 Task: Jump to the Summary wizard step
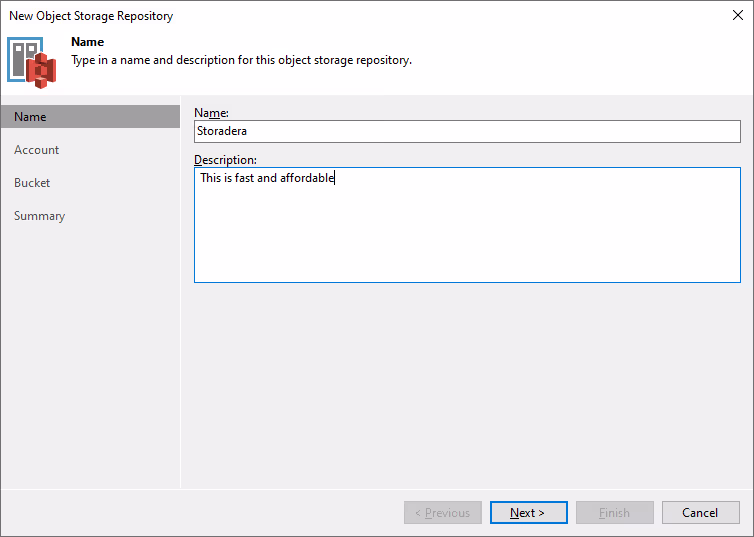point(39,216)
